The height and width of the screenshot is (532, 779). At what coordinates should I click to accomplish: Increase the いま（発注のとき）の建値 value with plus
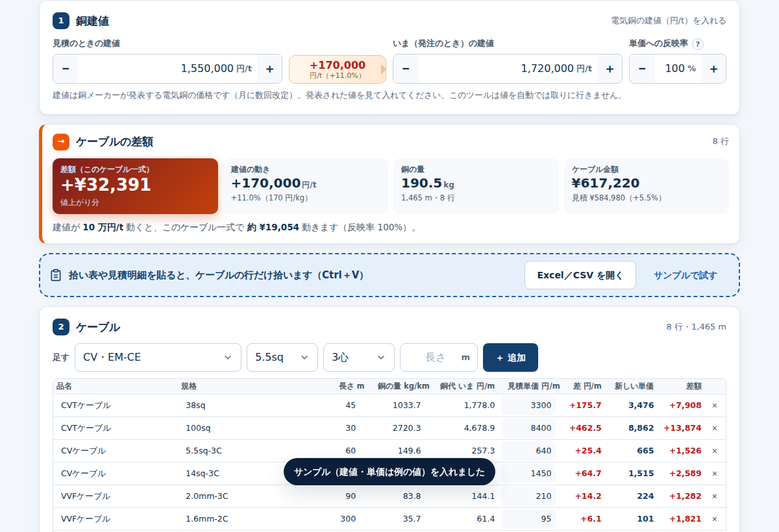[610, 69]
